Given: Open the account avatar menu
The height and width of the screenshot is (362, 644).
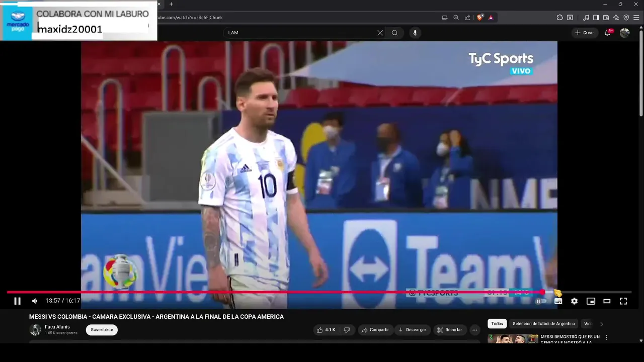Looking at the screenshot, I should (x=625, y=33).
